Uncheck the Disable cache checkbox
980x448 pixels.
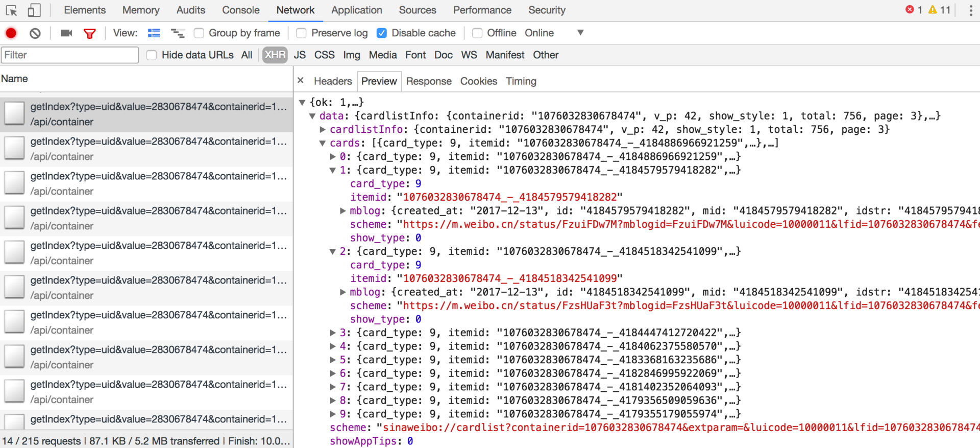(381, 33)
